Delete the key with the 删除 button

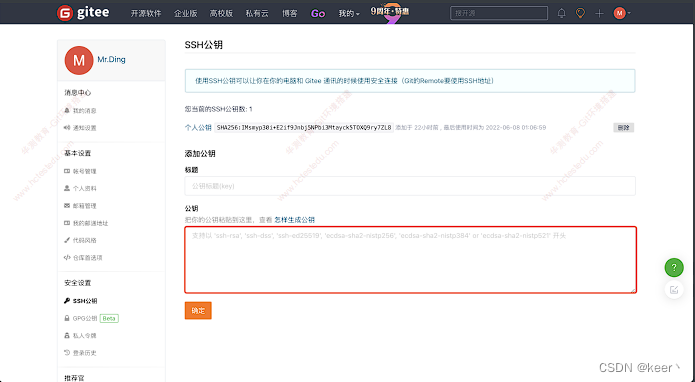pos(624,128)
